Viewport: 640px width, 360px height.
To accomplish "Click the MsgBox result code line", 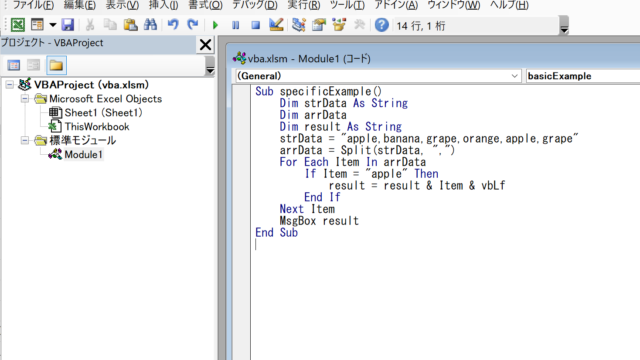I will tap(319, 221).
